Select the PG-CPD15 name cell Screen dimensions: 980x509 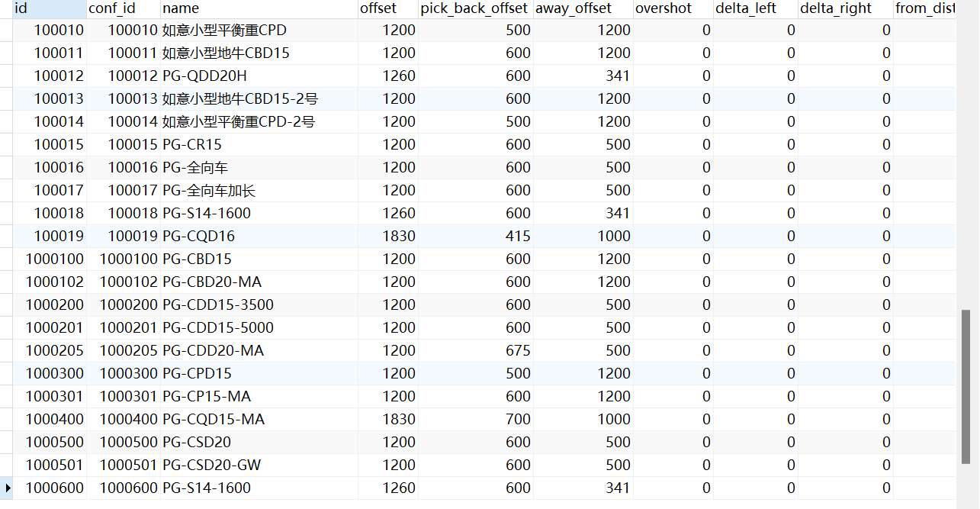pyautogui.click(x=259, y=373)
